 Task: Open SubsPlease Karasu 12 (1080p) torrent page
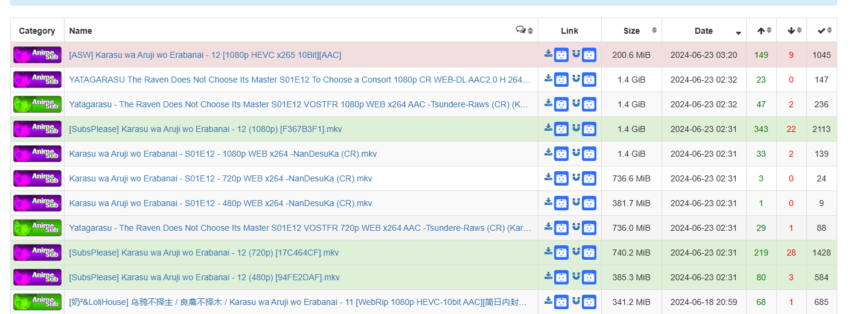(x=205, y=129)
